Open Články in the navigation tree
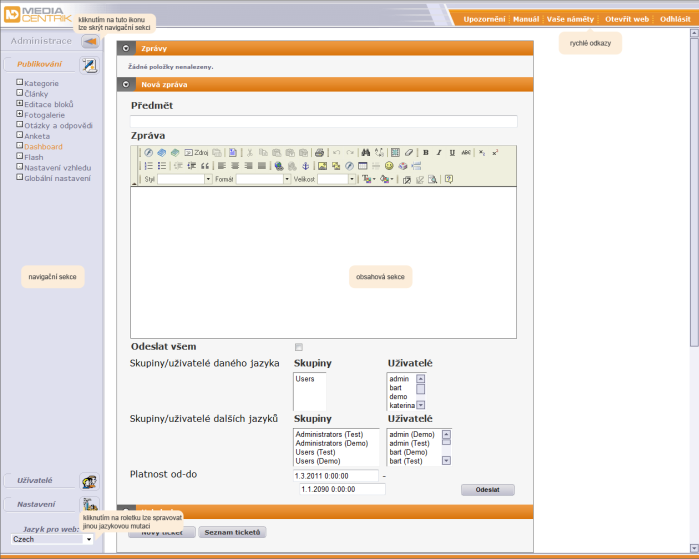The width and height of the screenshot is (699, 559). pyautogui.click(x=36, y=94)
